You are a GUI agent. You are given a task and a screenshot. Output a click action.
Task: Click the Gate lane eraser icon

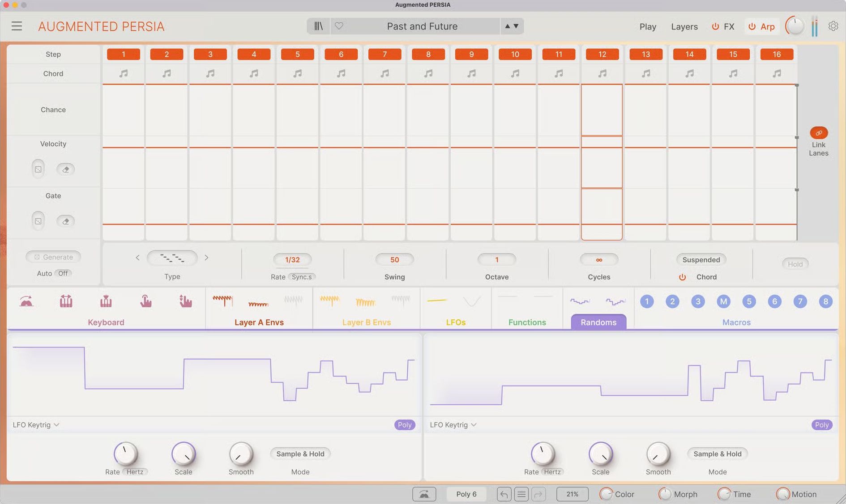coord(65,221)
